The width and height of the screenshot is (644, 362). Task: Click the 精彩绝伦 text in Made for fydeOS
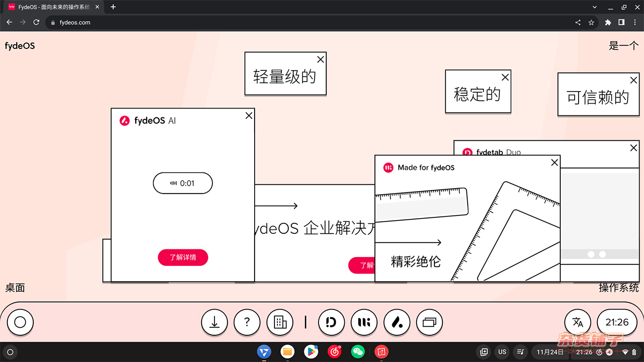(416, 261)
